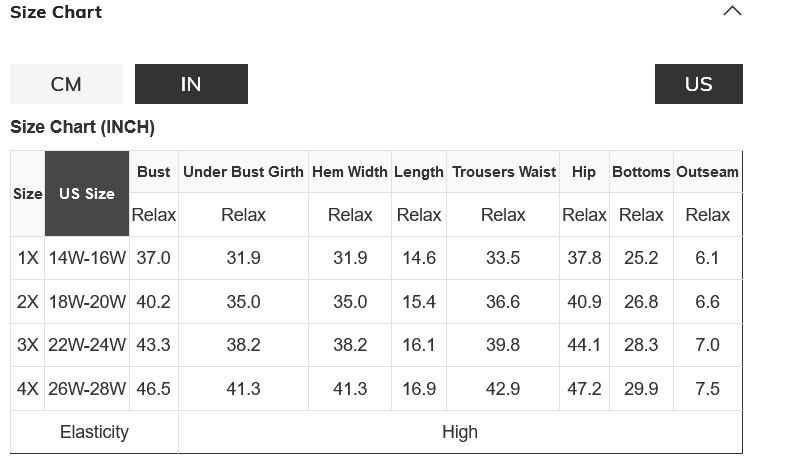Click the Hem Width column header

(x=350, y=172)
